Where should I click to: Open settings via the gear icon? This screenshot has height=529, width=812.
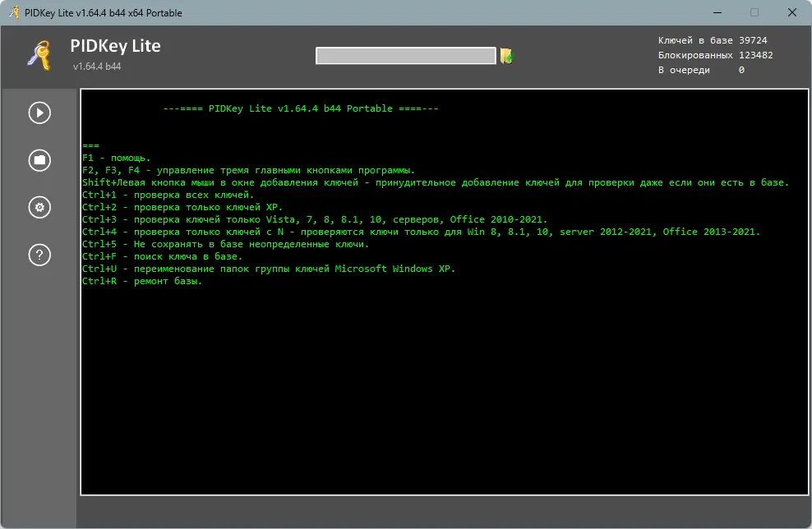tap(39, 208)
